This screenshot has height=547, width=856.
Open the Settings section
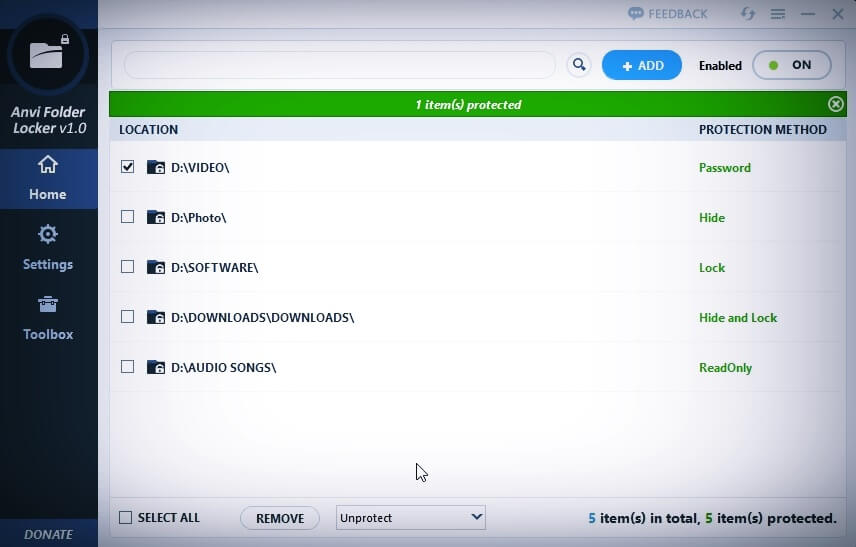[x=48, y=248]
